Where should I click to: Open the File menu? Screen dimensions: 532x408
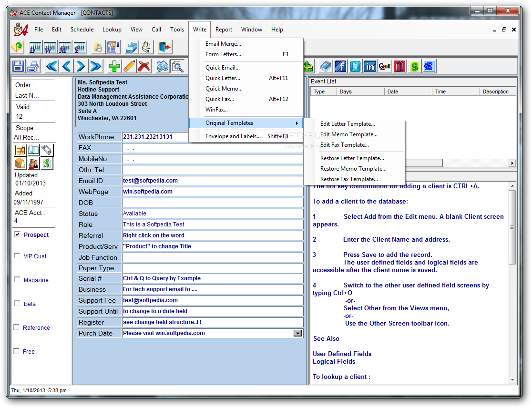coord(39,30)
